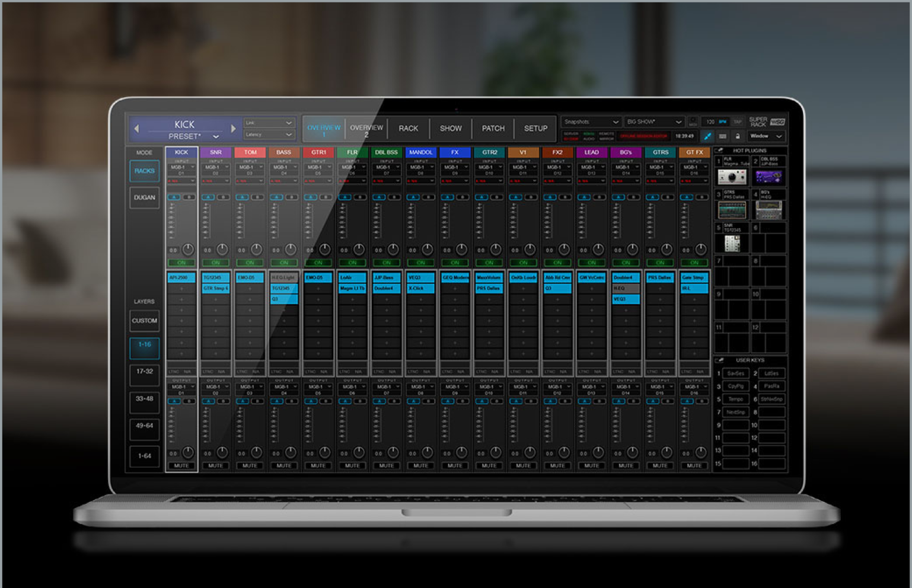The height and width of the screenshot is (588, 912).
Task: Open the Hot Plugins panel pop-out icon
Action: tap(719, 151)
